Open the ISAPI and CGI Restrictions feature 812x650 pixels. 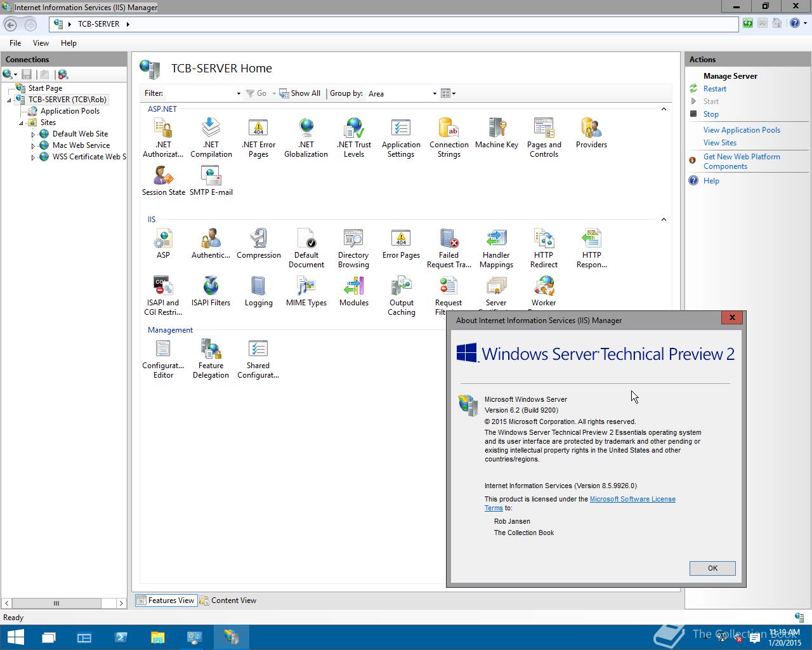[163, 296]
